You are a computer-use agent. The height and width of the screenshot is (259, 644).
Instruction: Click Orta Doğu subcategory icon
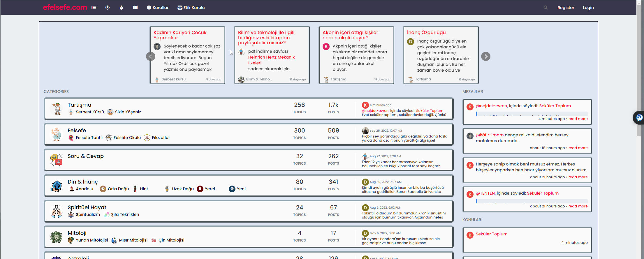103,189
